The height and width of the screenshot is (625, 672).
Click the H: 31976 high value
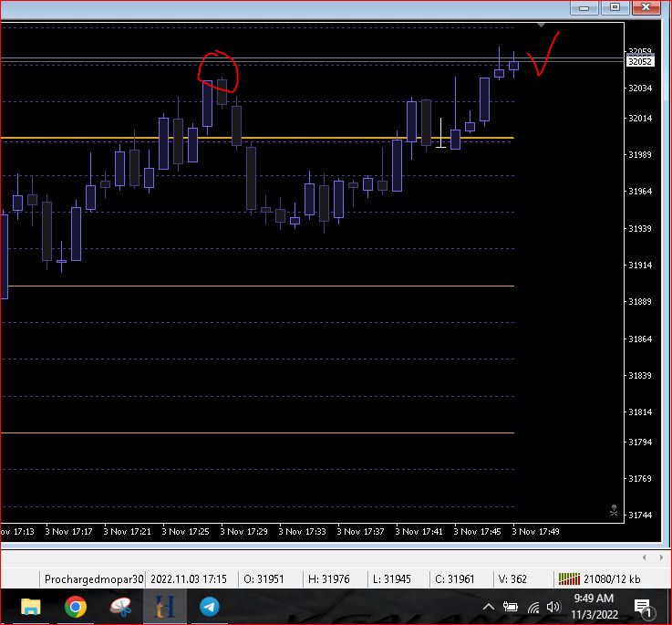(x=329, y=579)
